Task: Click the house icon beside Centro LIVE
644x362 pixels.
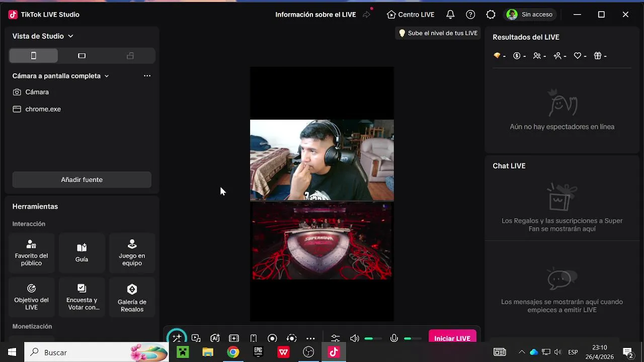Action: [391, 15]
